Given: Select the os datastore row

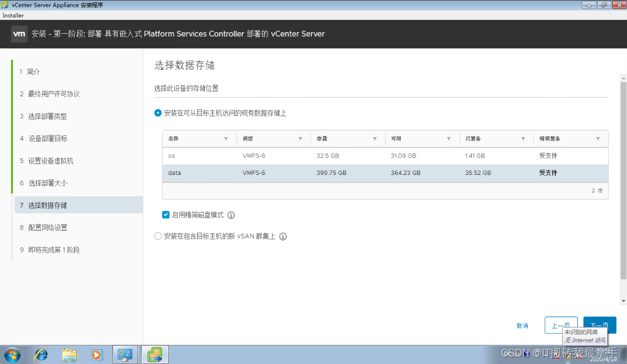Looking at the screenshot, I should [x=385, y=156].
